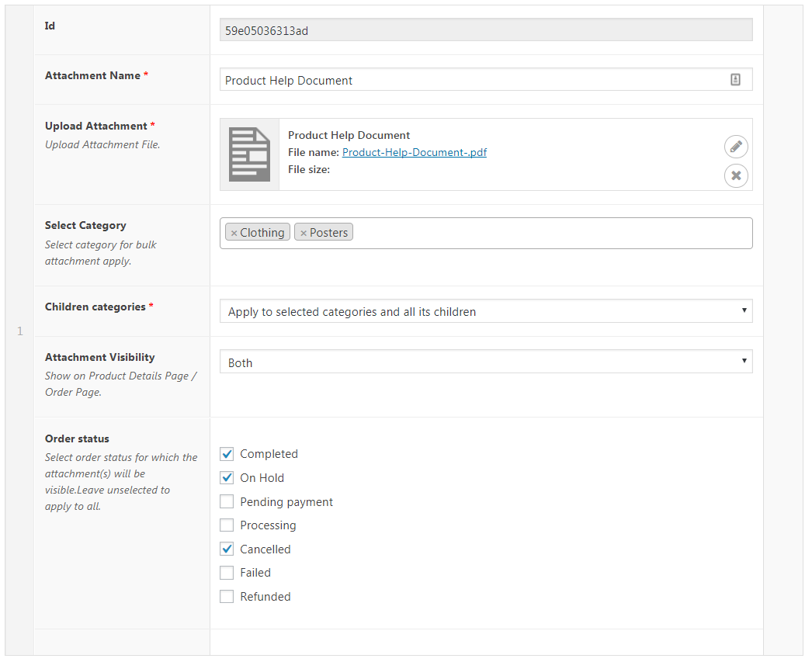Screen dimensions: 812x662
Task: Click the Posters tag label
Action: coord(329,233)
